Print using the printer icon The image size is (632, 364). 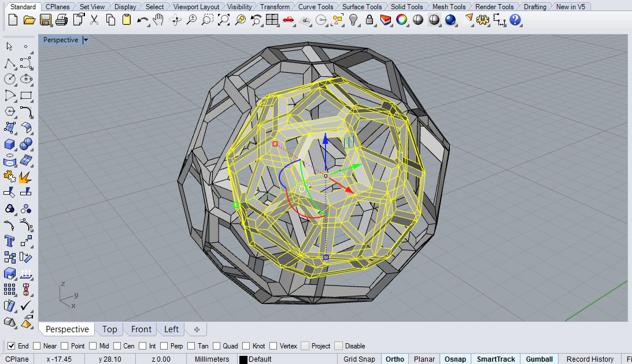click(62, 20)
